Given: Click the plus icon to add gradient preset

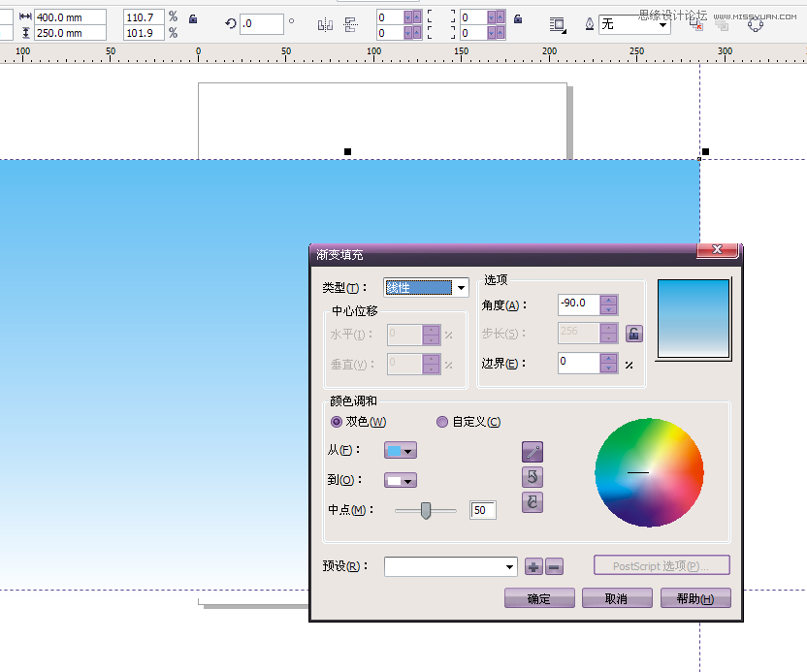Looking at the screenshot, I should [533, 567].
